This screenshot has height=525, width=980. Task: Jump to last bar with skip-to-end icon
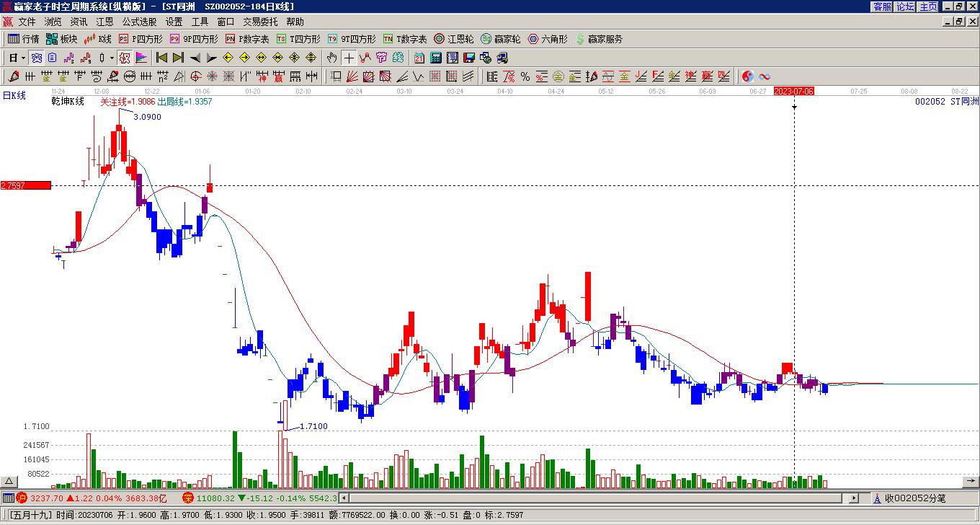178,58
